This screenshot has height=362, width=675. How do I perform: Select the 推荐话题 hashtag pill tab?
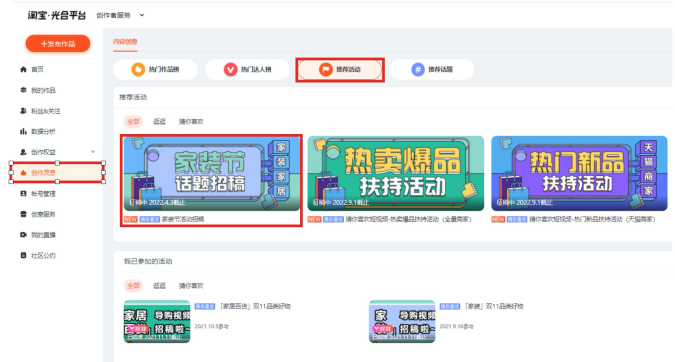(432, 69)
